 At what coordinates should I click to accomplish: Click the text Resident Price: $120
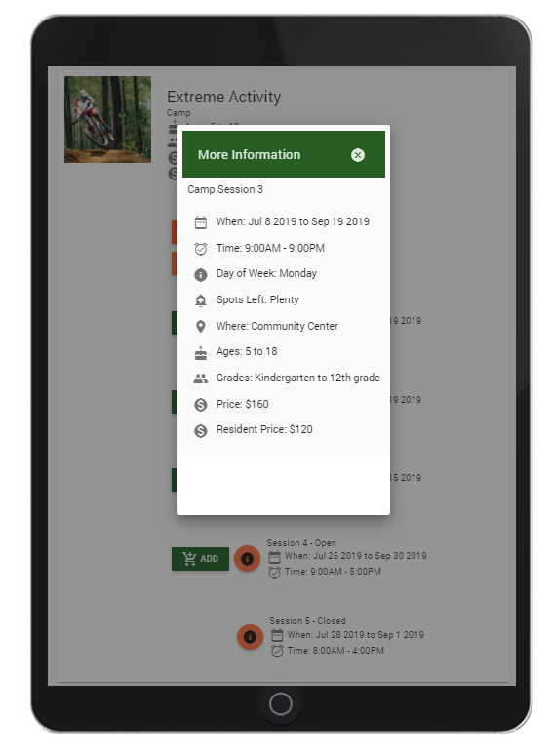pyautogui.click(x=264, y=429)
